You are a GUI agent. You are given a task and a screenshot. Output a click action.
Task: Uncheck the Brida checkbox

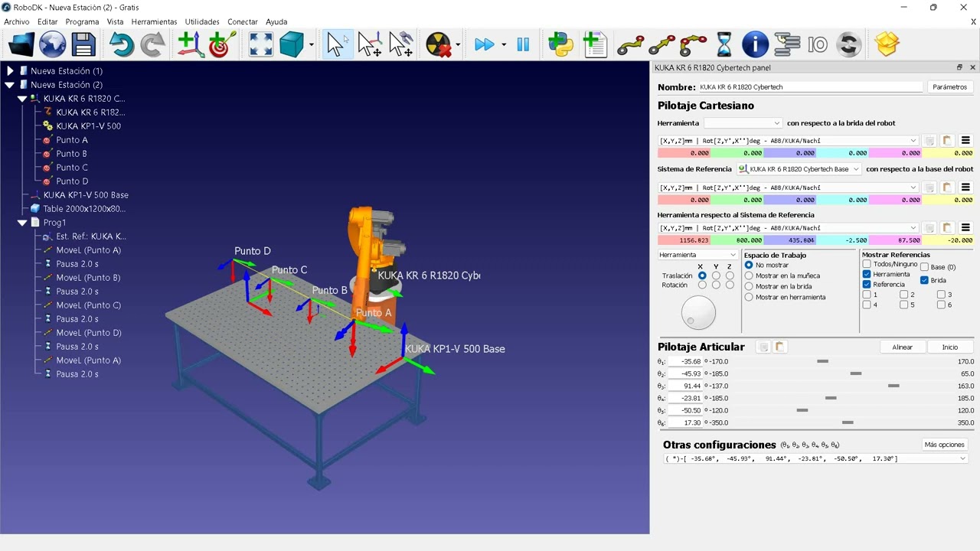coord(924,280)
